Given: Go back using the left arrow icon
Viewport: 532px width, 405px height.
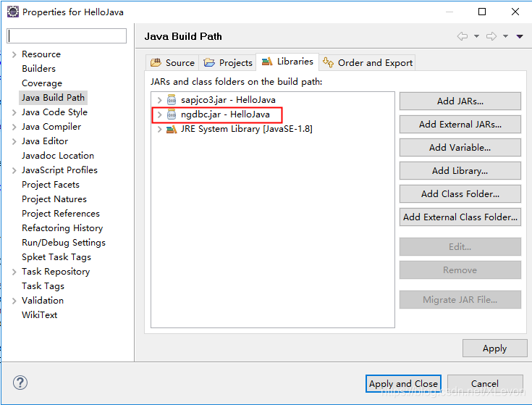Looking at the screenshot, I should (462, 36).
